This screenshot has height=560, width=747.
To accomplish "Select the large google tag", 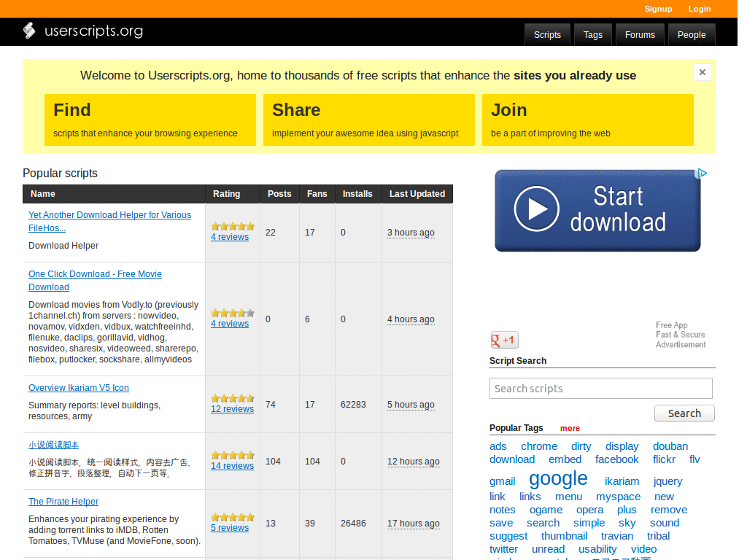I will (558, 478).
